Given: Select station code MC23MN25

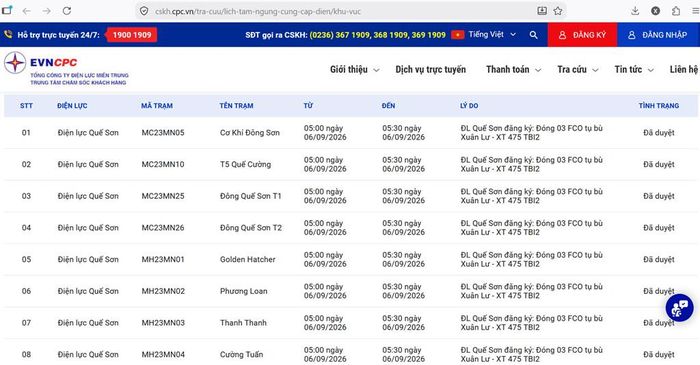Looking at the screenshot, I should 162,196.
